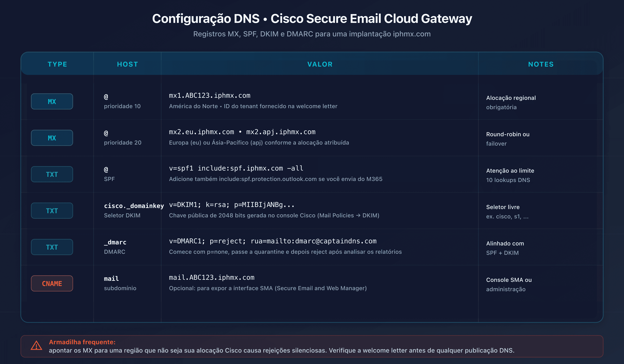Click the subtitle 'Registros MX, SPF, DKIM e DMARC'
This screenshot has height=364, width=624.
(312, 34)
